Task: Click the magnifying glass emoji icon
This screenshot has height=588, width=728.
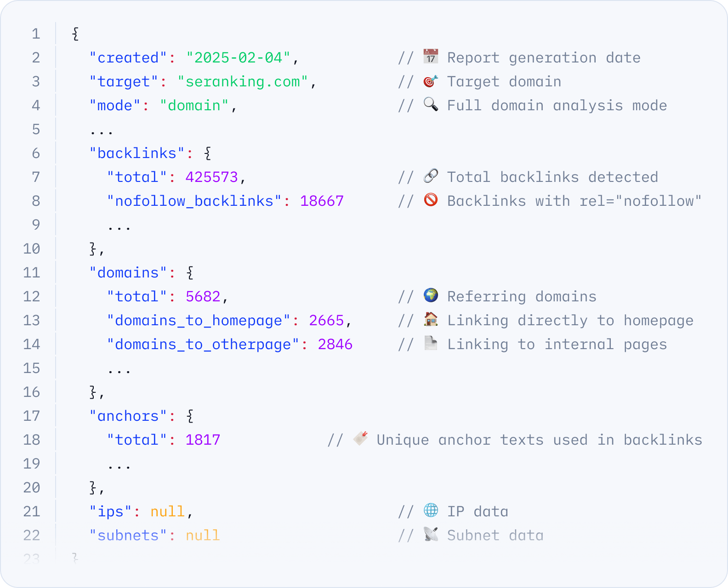Action: tap(431, 104)
